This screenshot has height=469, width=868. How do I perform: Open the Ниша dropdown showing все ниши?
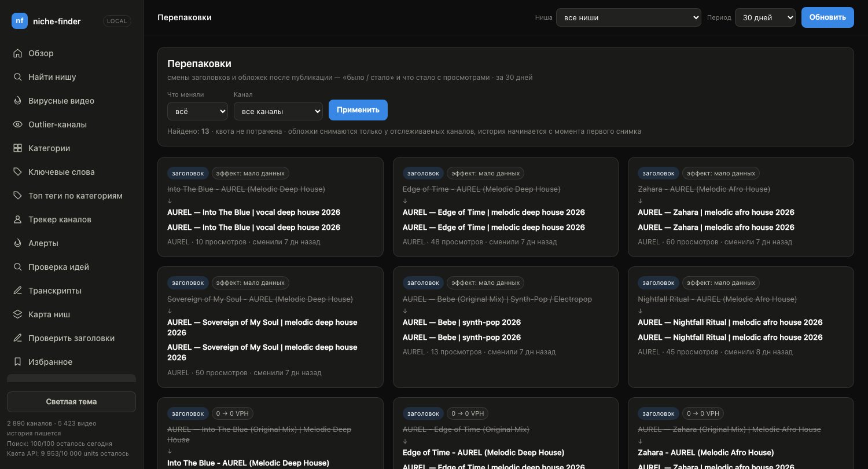click(x=628, y=17)
